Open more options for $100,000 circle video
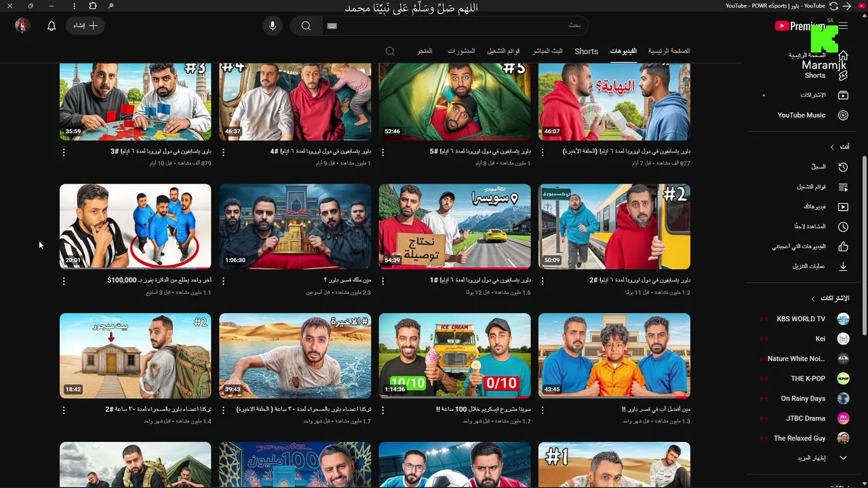Viewport: 868px width, 488px height. (64, 281)
